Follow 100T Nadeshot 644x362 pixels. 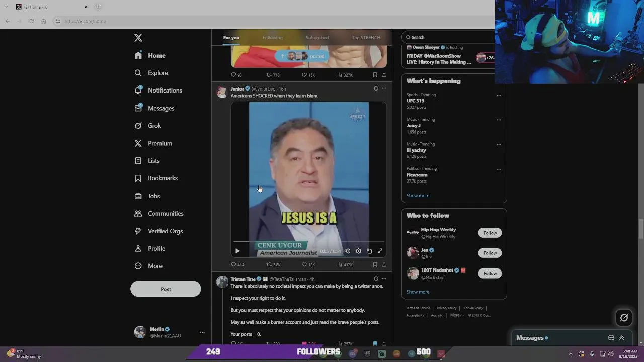[490, 273]
